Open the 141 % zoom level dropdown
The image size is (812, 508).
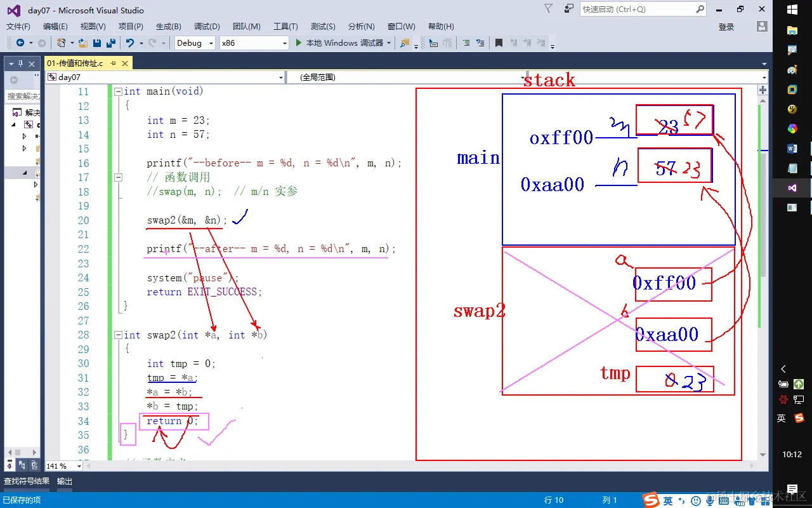click(x=79, y=466)
